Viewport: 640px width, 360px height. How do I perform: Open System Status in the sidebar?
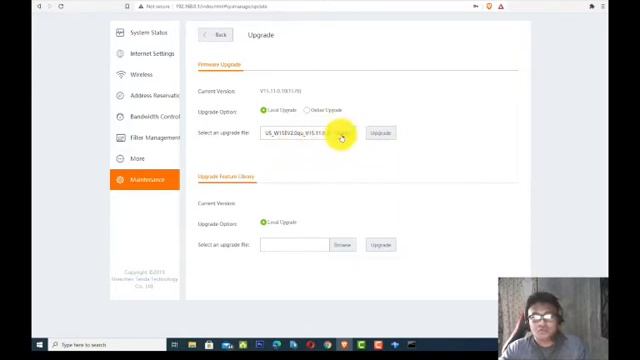click(145, 33)
